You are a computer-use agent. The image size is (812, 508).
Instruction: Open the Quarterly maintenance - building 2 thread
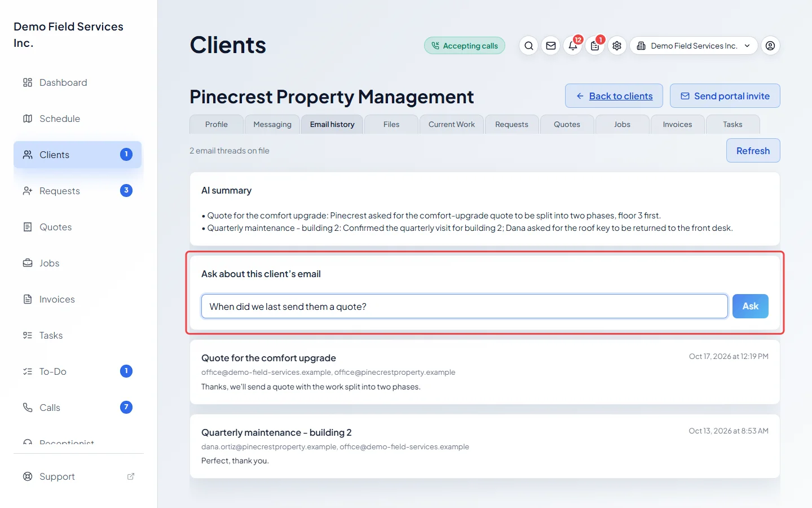485,446
